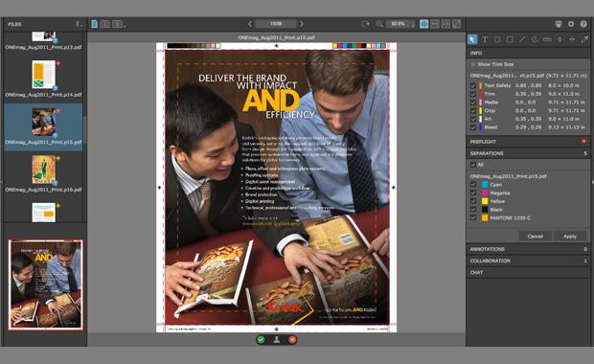Switch to two-page spread view

105,24
